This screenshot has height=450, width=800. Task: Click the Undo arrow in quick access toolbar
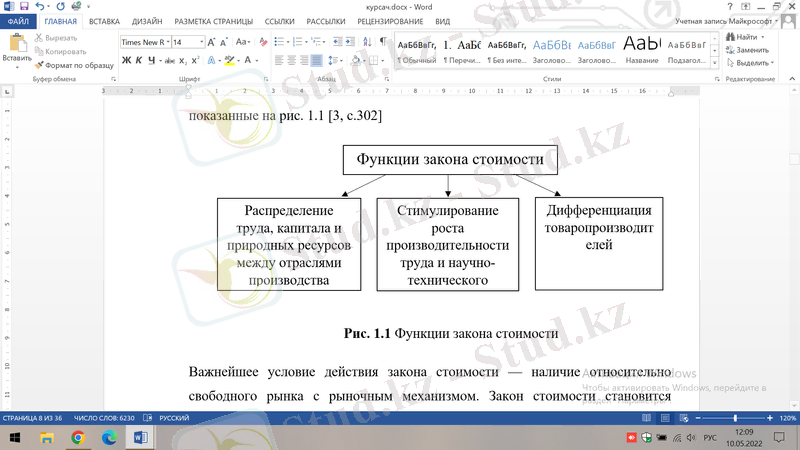[x=40, y=6]
